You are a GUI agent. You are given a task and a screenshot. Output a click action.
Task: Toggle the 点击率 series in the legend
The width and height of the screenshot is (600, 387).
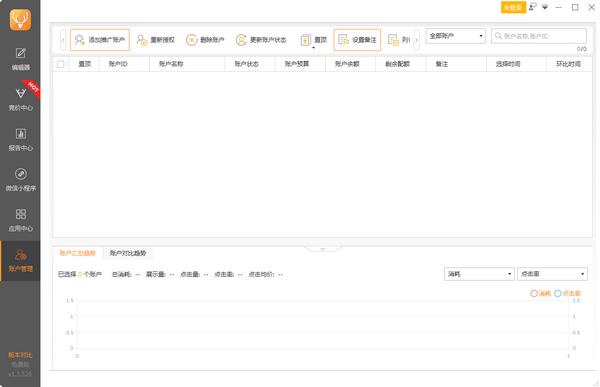[567, 294]
